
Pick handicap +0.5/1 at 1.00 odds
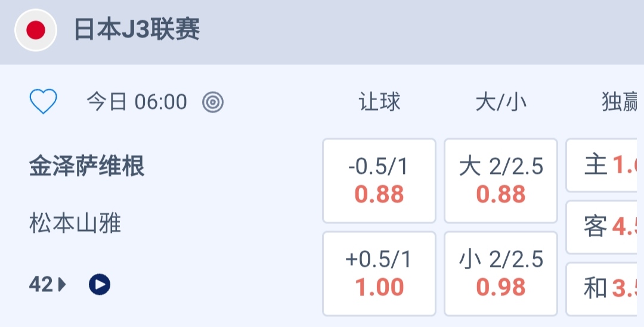point(379,273)
